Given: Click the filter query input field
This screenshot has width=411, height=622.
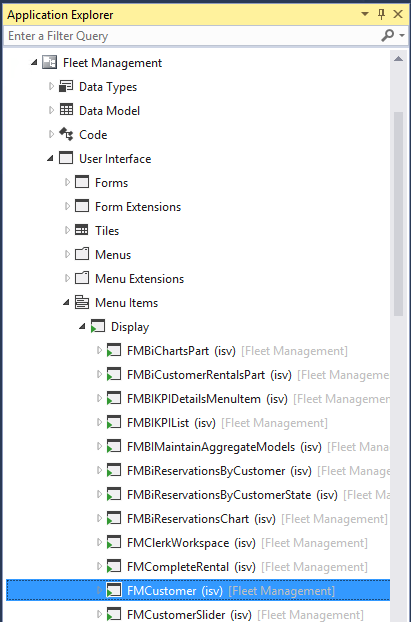Looking at the screenshot, I should (x=192, y=36).
